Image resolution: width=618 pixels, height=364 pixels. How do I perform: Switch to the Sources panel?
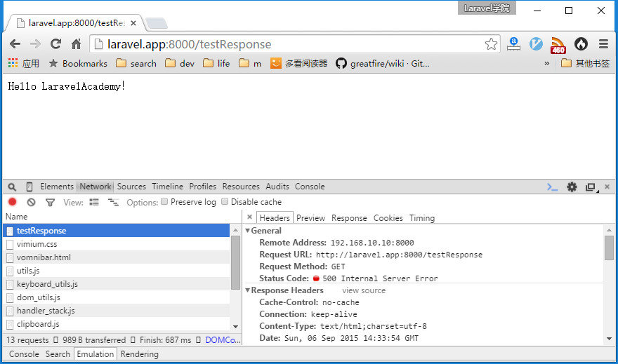coord(131,187)
